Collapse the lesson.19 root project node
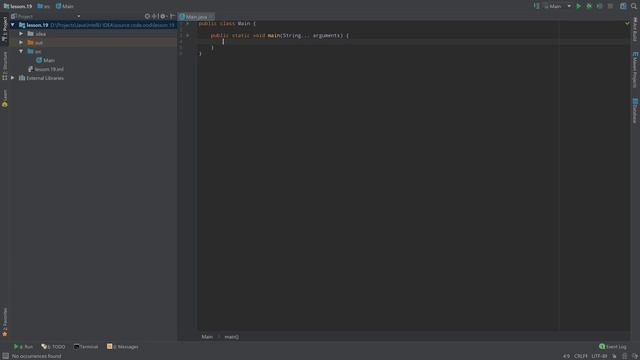The width and height of the screenshot is (640, 360). (13, 25)
